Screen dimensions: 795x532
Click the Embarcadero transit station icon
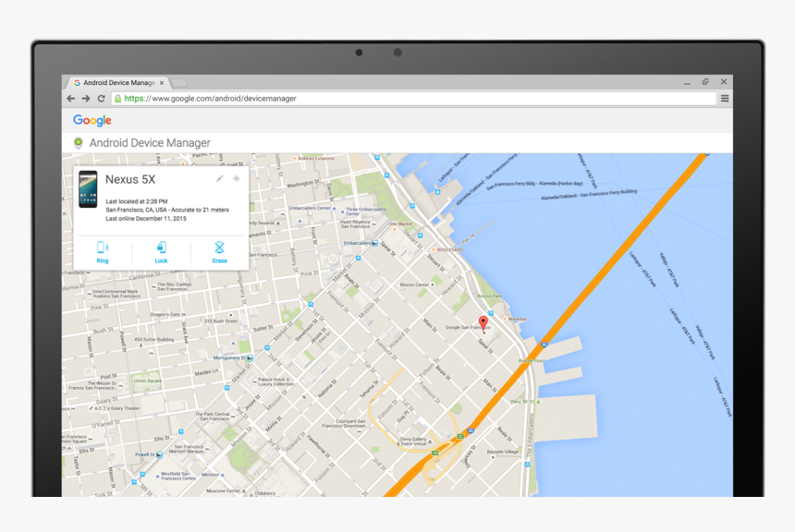pos(374,244)
